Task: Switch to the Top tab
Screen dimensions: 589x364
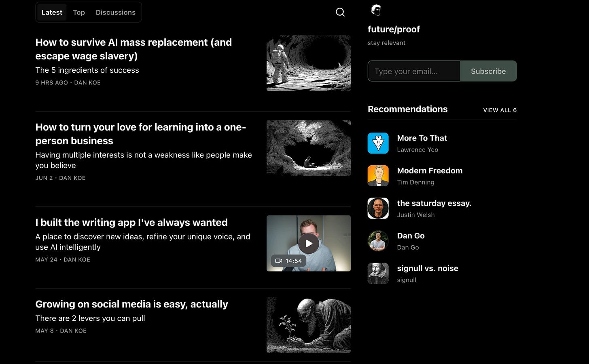Action: [x=79, y=13]
